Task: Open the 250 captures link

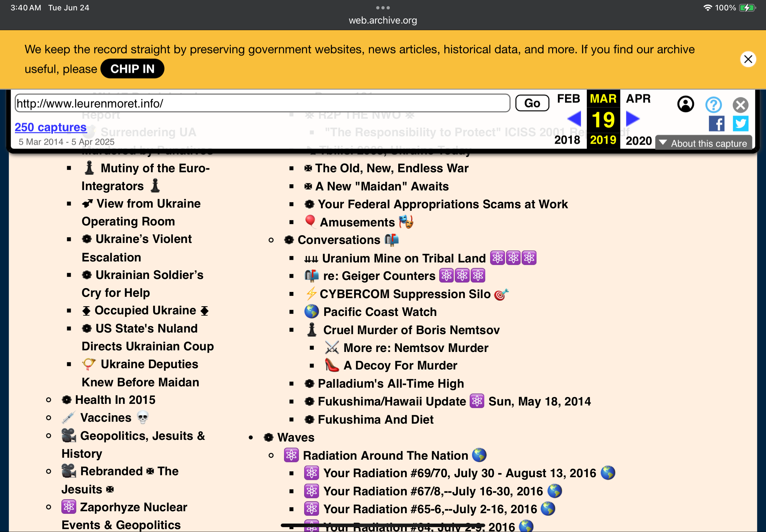Action: (x=51, y=127)
